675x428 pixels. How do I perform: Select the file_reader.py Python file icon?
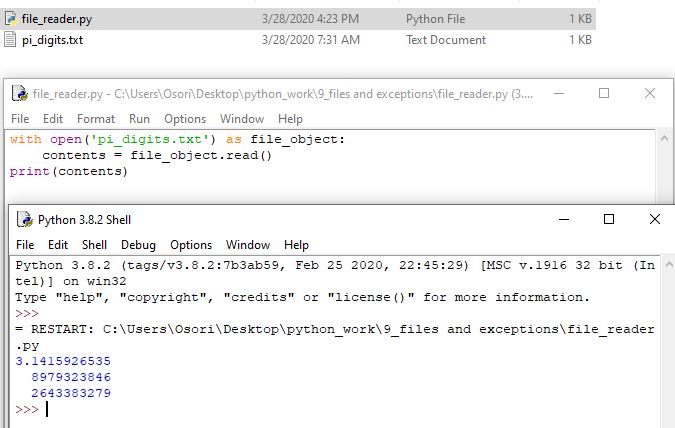(10, 19)
